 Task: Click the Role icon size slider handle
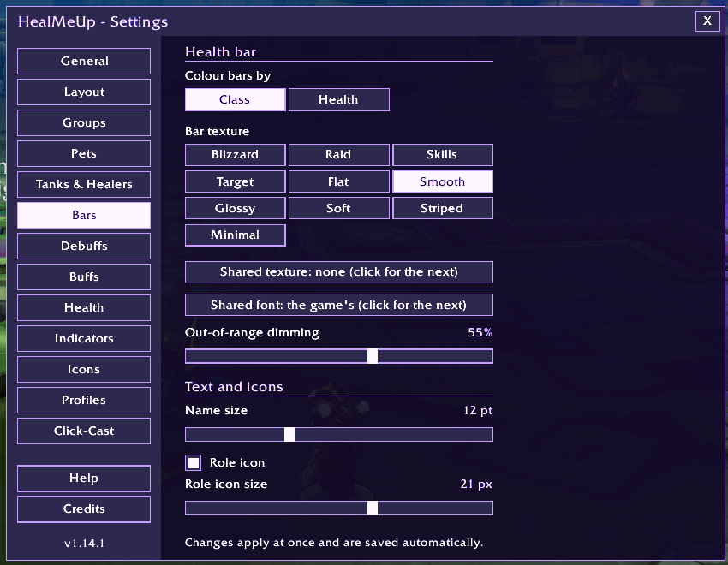[x=373, y=508]
